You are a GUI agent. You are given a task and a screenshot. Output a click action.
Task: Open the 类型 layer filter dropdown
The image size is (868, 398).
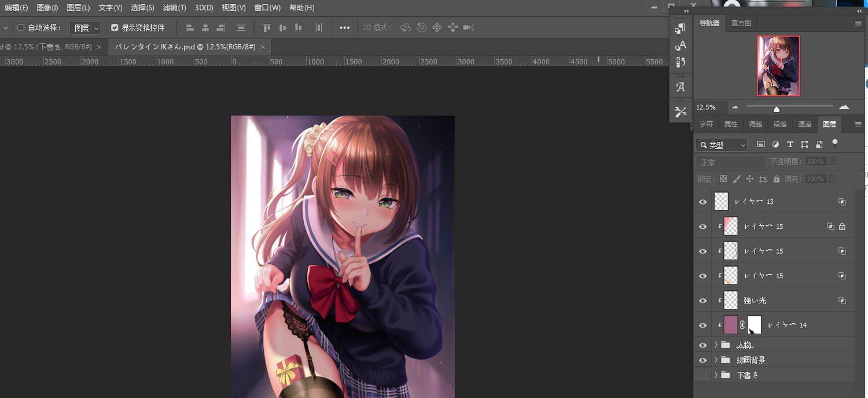point(722,145)
